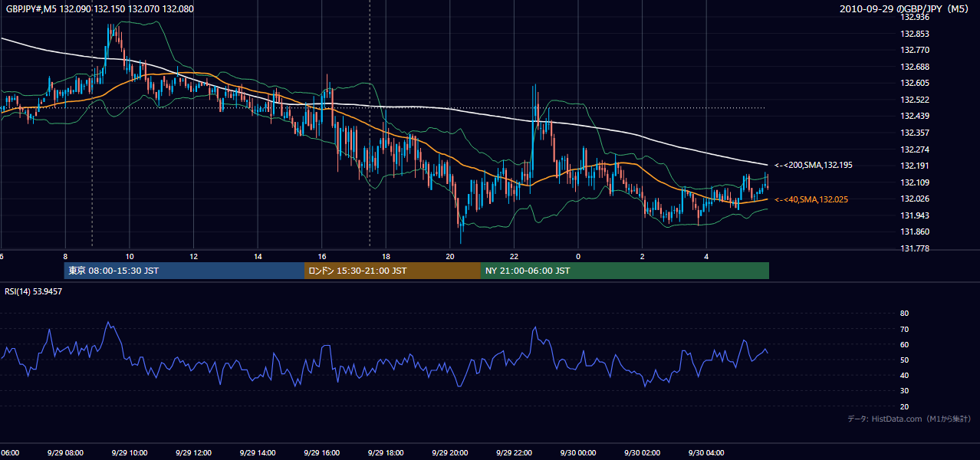This screenshot has width=980, height=460.
Task: Click price axis value 132.688
Action: point(914,67)
